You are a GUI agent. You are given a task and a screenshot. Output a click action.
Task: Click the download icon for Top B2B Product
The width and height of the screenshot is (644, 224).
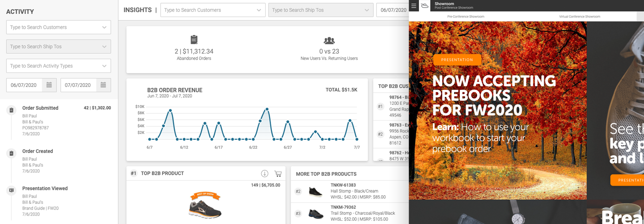click(264, 174)
